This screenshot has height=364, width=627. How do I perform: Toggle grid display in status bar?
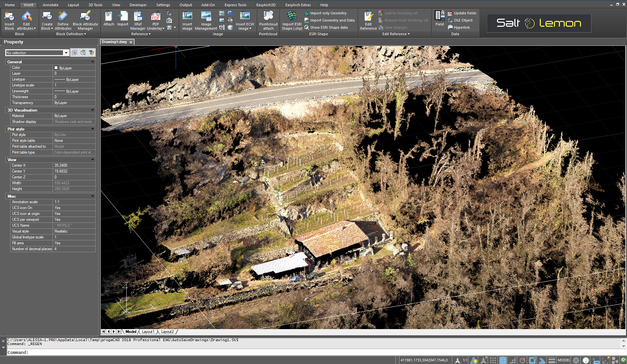[503, 360]
